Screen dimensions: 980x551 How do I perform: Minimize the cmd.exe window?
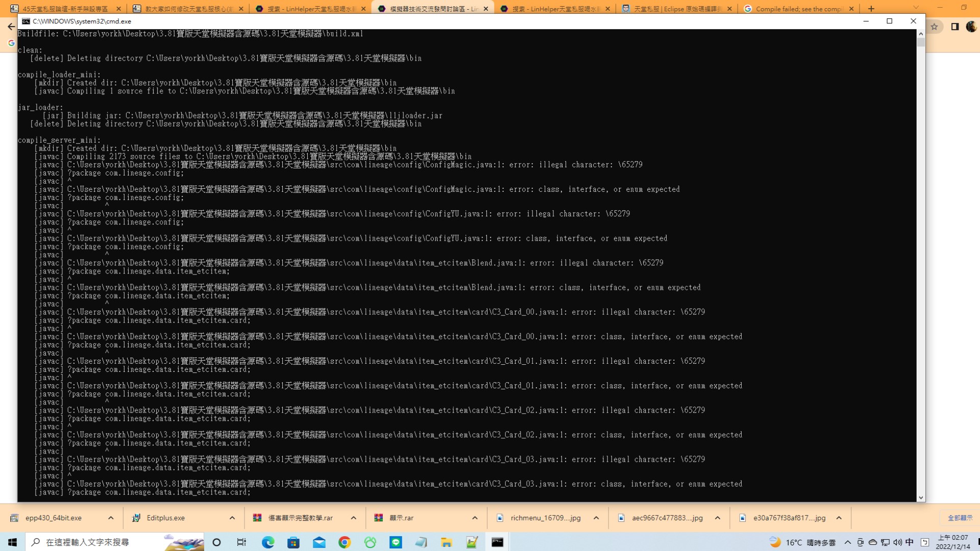click(866, 21)
